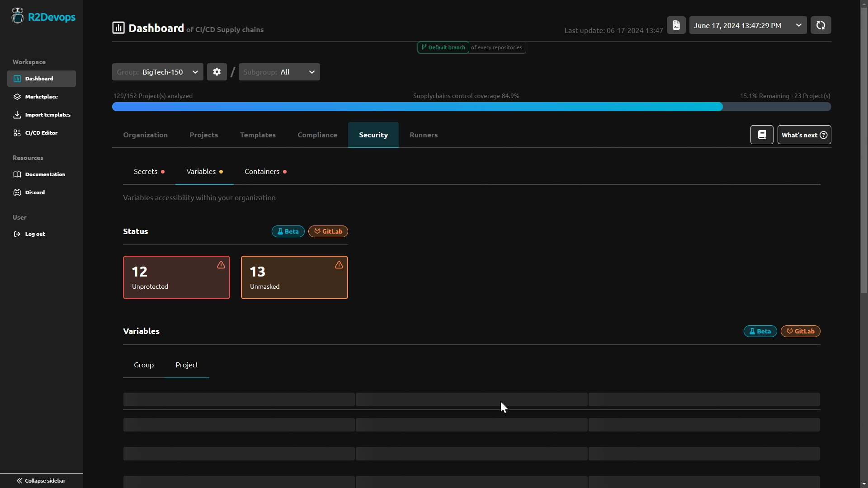Click the Marketplace sidebar icon

tap(17, 96)
